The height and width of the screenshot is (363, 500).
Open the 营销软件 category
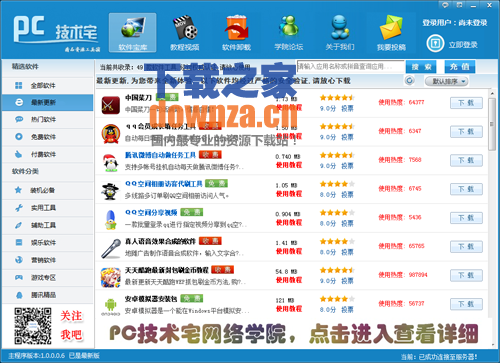point(47,260)
